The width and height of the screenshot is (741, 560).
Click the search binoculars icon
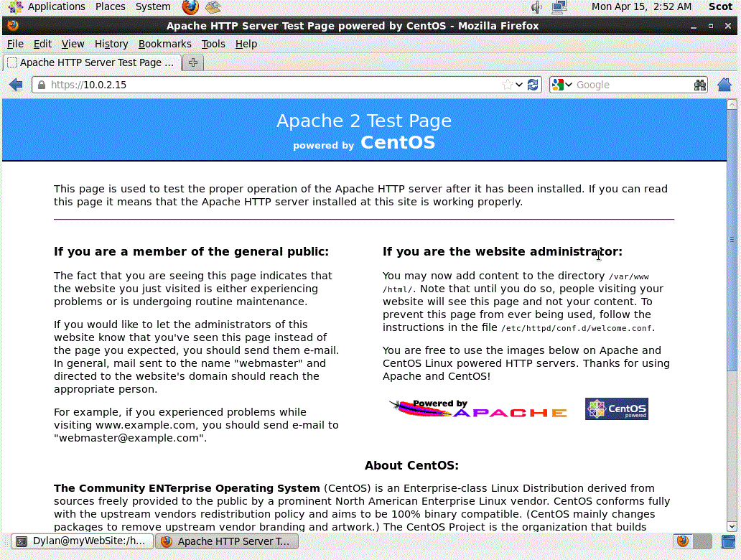tap(700, 85)
